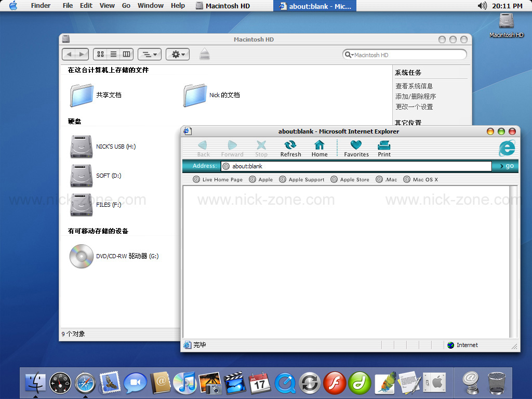Switch Finder window to list view

[x=113, y=54]
